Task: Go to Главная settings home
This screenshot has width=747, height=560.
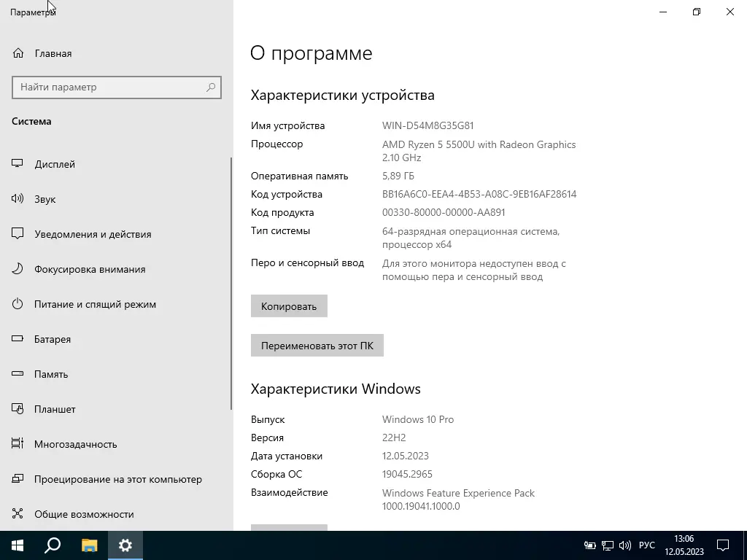Action: pyautogui.click(x=53, y=53)
